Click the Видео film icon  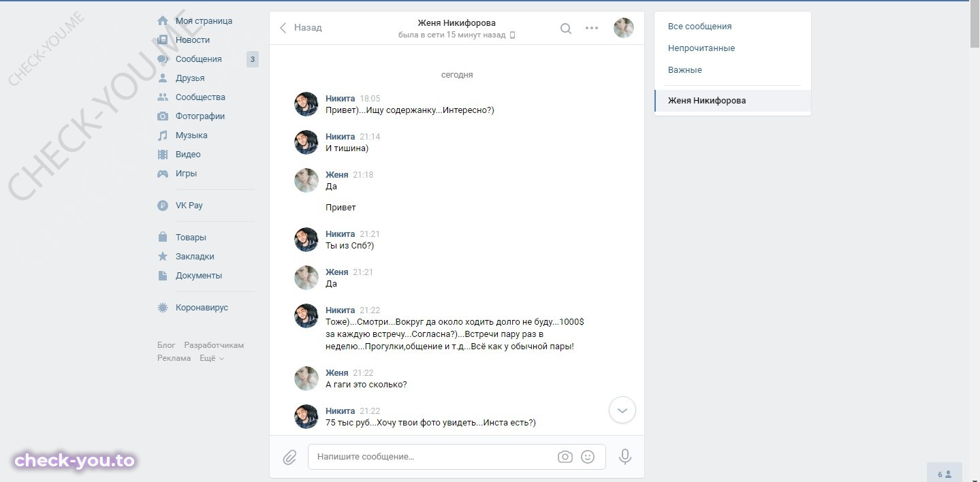click(x=163, y=155)
